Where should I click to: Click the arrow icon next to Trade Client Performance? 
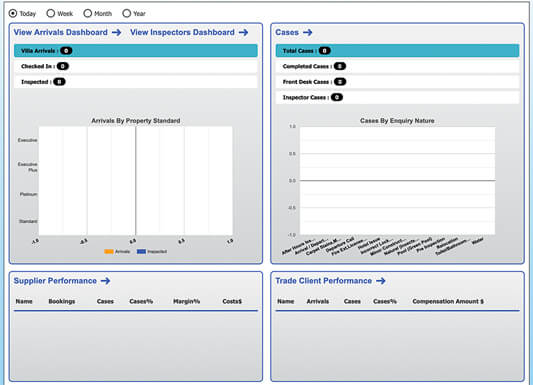point(381,281)
